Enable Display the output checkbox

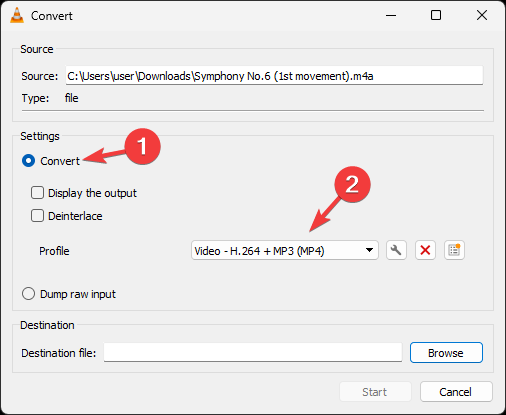(37, 193)
